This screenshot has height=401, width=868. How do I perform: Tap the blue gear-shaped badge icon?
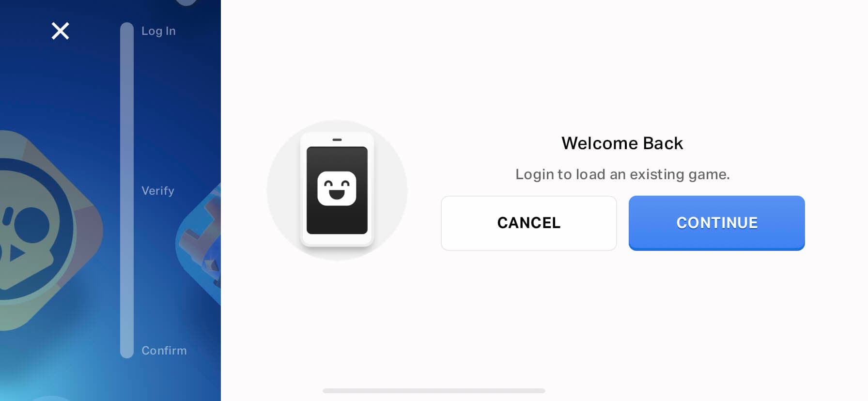pos(200,245)
